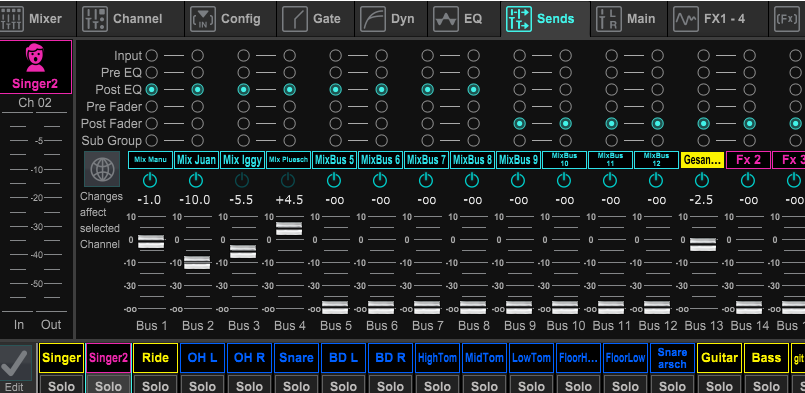Enable the dimmed power icon for Mix Pluesch
Image resolution: width=805 pixels, height=393 pixels.
pyautogui.click(x=288, y=180)
